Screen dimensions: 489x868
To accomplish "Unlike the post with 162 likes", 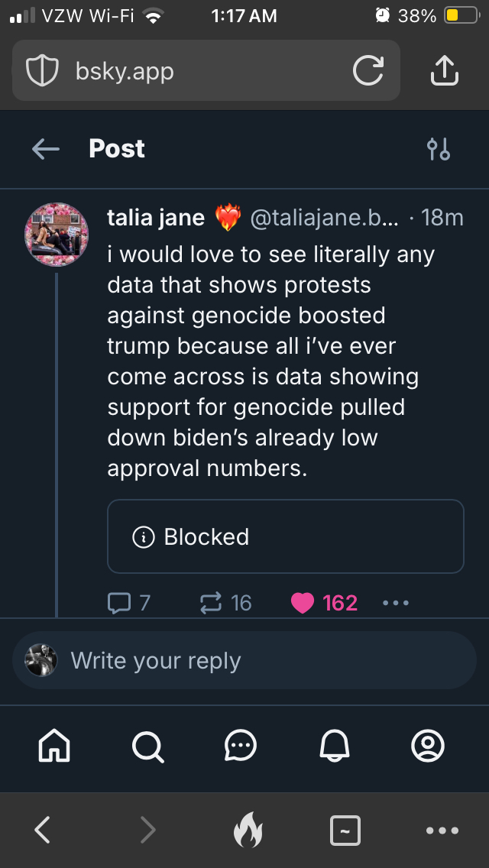I will [x=325, y=604].
